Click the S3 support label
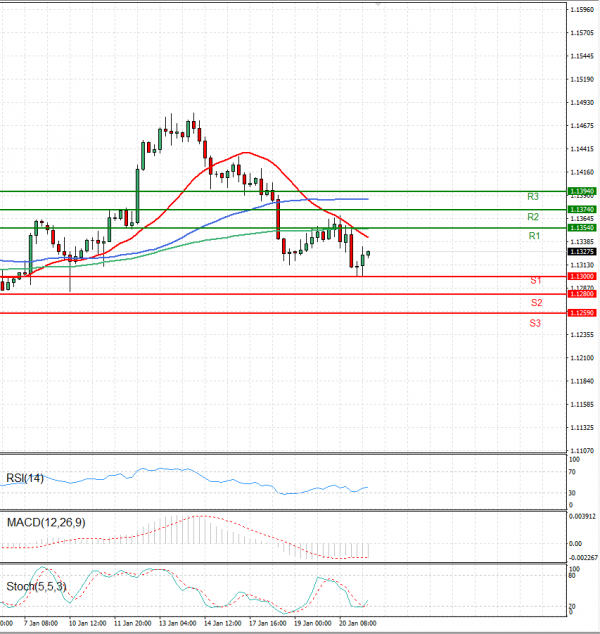 point(535,323)
